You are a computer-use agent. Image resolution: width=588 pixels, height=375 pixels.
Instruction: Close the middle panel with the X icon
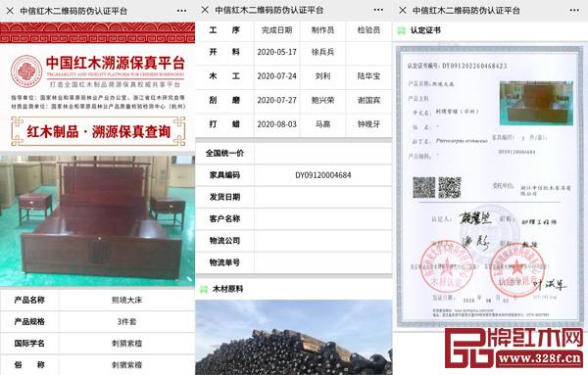coord(205,10)
